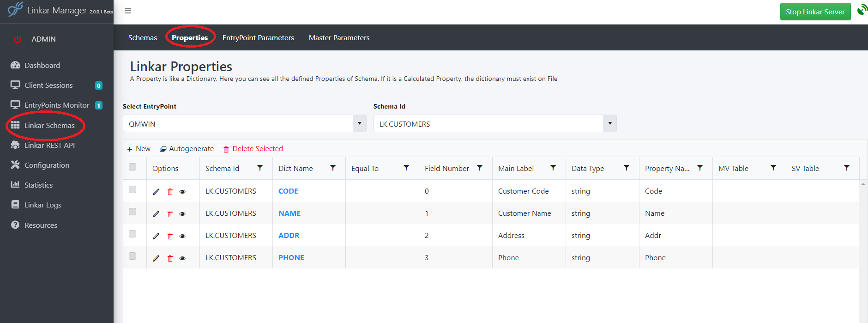Switch to the Schemas tab
Screen dimensions: 868x323
143,38
